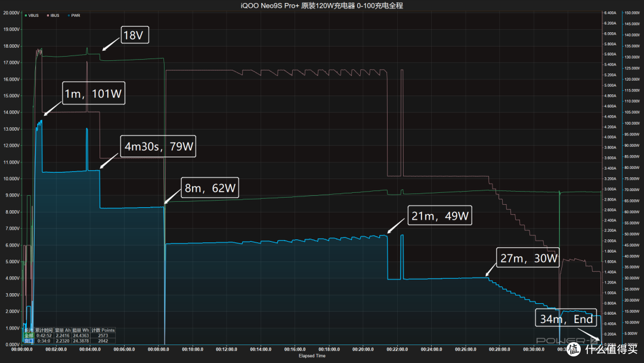Click the 150.000W power axis label

point(632,13)
